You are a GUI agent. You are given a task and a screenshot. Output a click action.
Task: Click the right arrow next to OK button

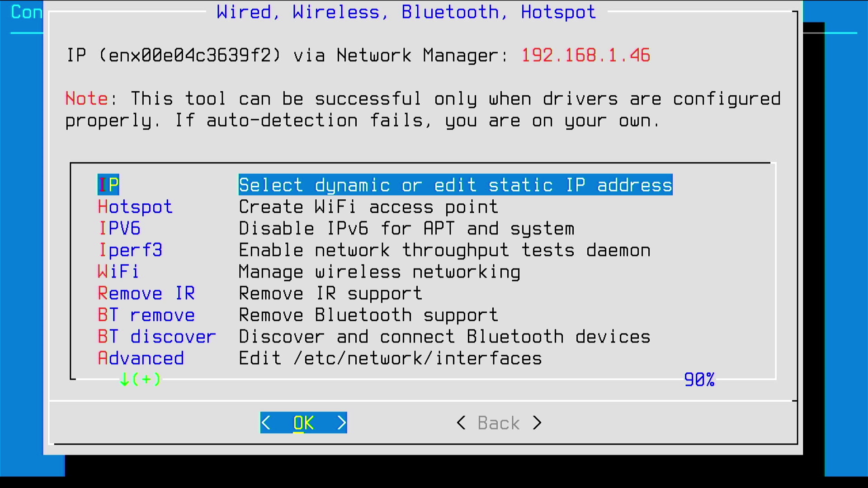pos(340,422)
